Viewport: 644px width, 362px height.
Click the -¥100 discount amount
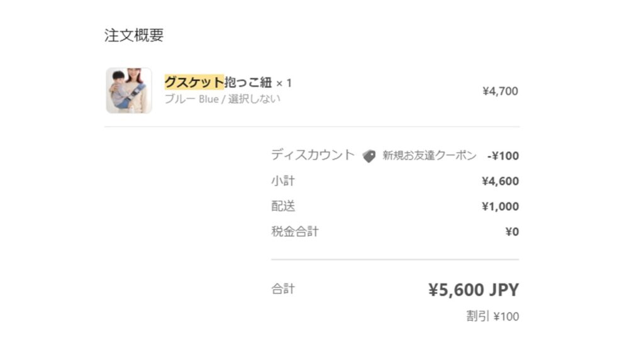pos(503,156)
